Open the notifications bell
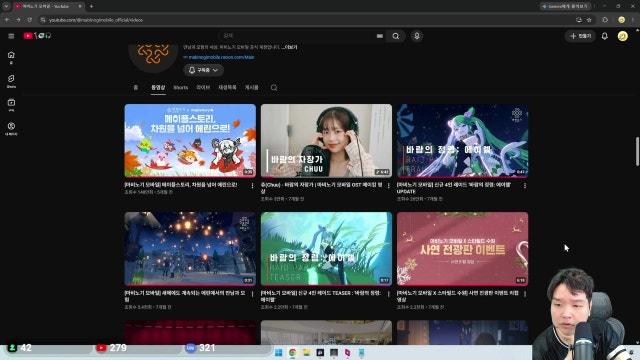Viewport: 640px width, 360px height. 604,36
